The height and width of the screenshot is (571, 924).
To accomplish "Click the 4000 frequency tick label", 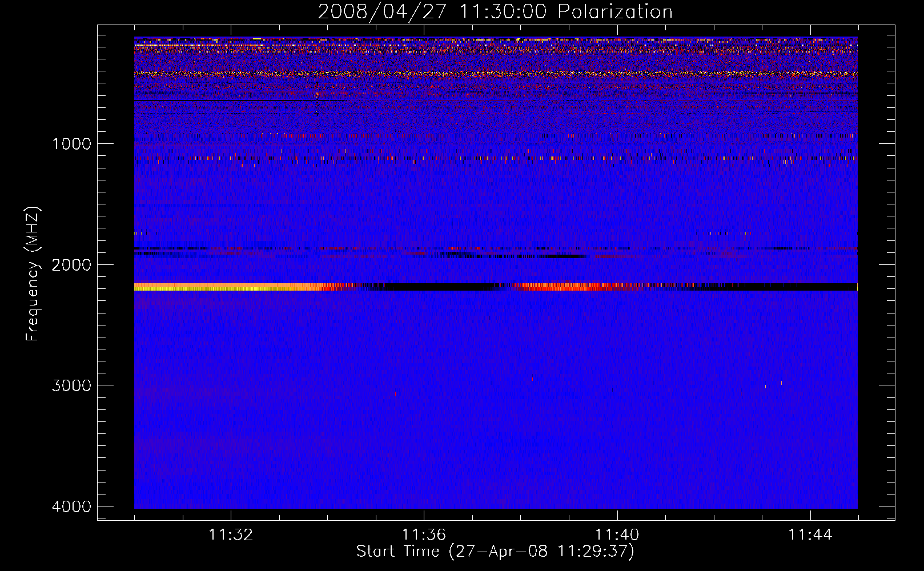I will tap(71, 506).
